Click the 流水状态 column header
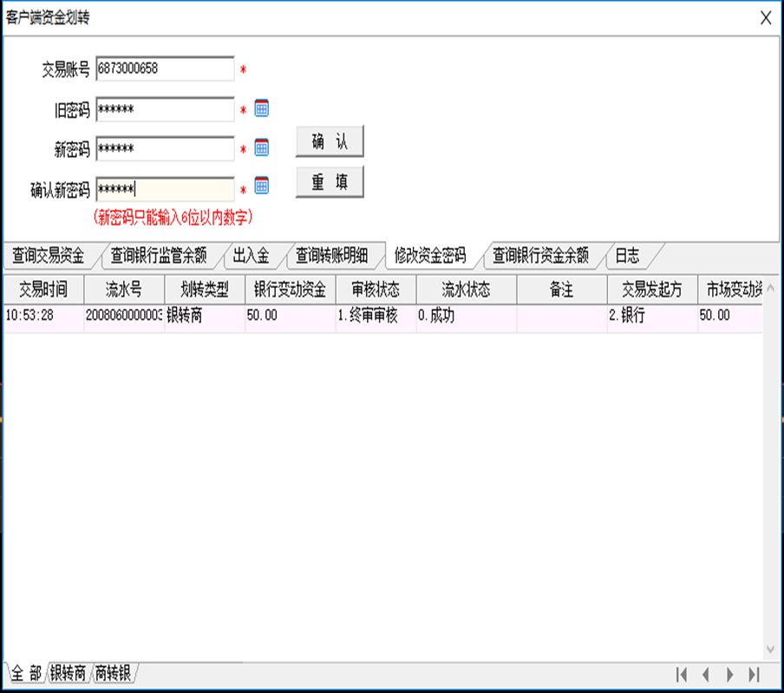Screen dimensions: 784x693 pos(467,290)
